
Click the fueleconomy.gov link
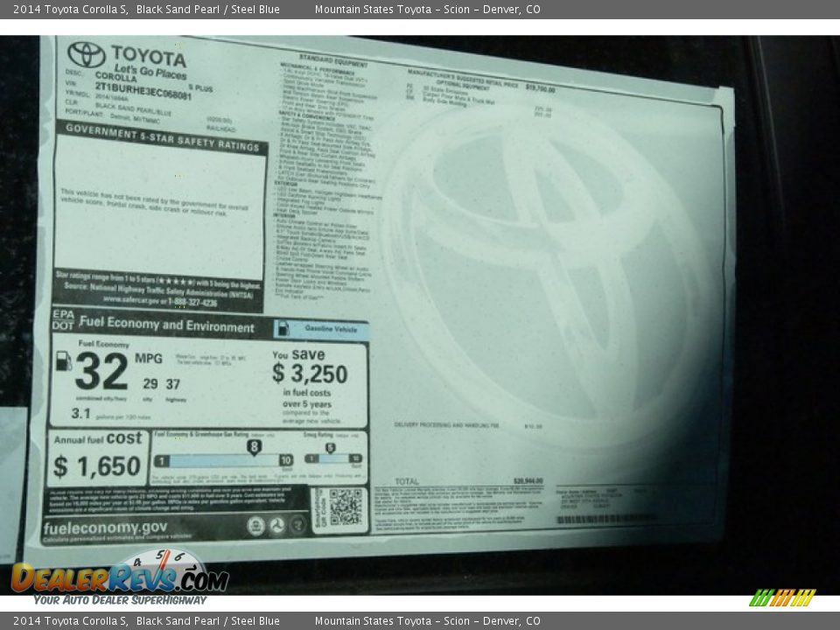click(104, 528)
